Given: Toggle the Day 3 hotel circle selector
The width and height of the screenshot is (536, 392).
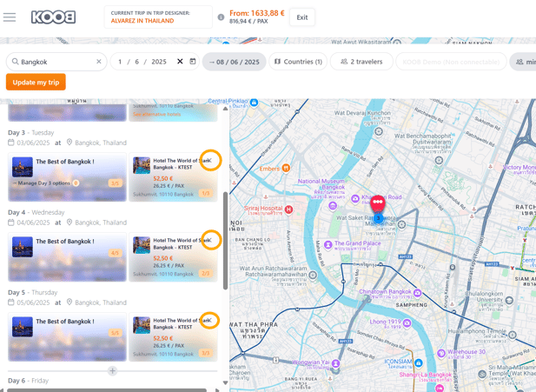Looking at the screenshot, I should [x=210, y=160].
